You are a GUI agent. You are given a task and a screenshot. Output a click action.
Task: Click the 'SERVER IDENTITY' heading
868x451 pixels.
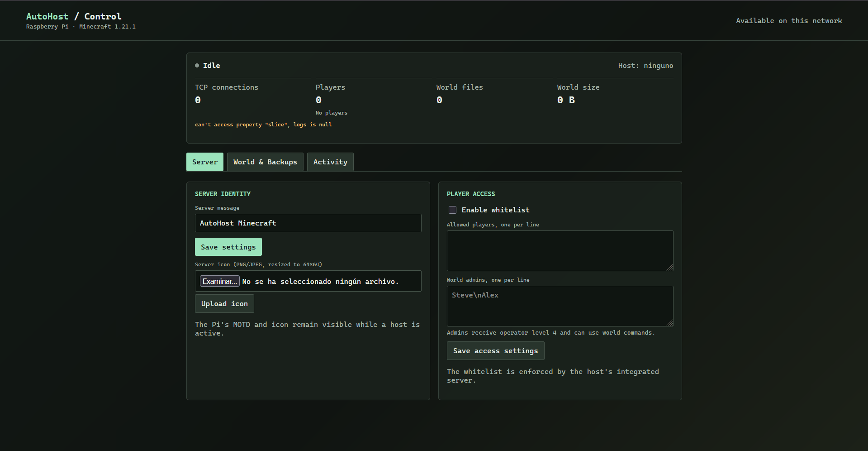(223, 194)
